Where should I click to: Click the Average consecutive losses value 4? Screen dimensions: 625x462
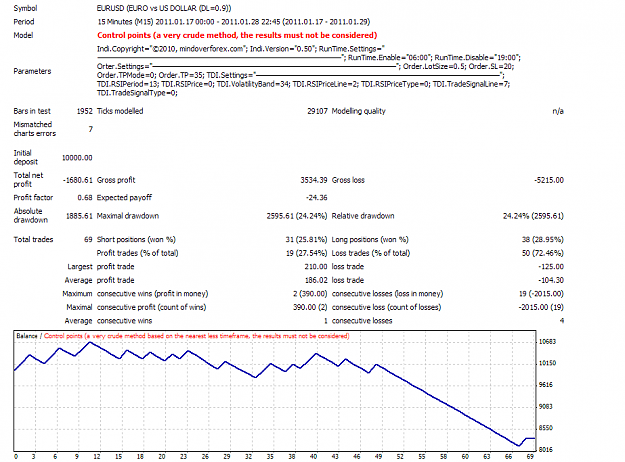562,320
